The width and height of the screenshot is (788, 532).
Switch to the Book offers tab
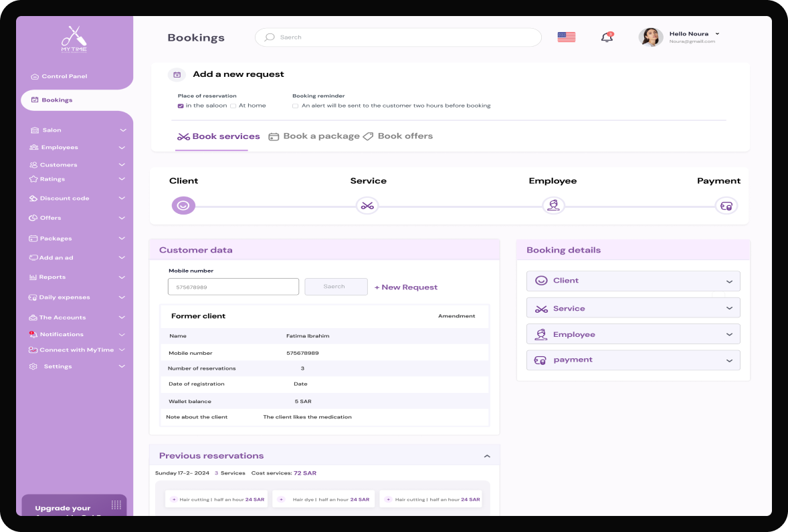[398, 136]
